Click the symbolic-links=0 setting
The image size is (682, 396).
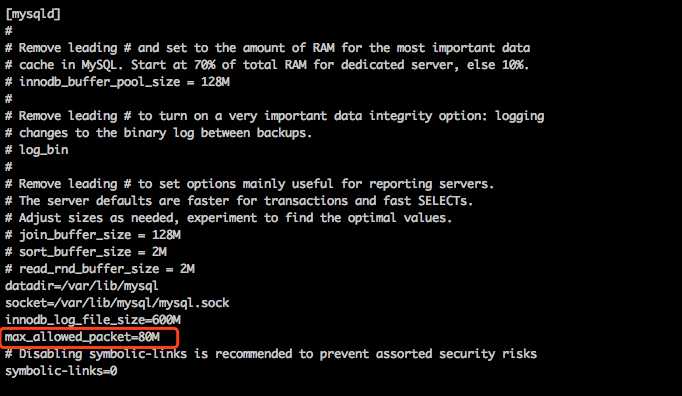61,371
